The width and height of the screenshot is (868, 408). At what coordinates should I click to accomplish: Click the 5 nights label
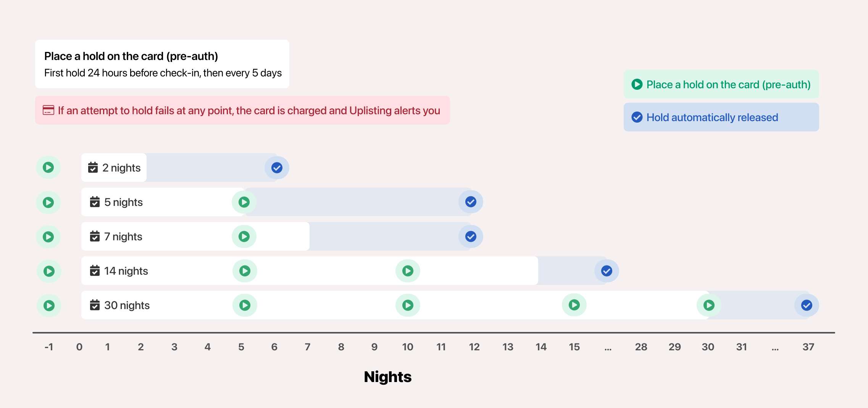(x=123, y=202)
